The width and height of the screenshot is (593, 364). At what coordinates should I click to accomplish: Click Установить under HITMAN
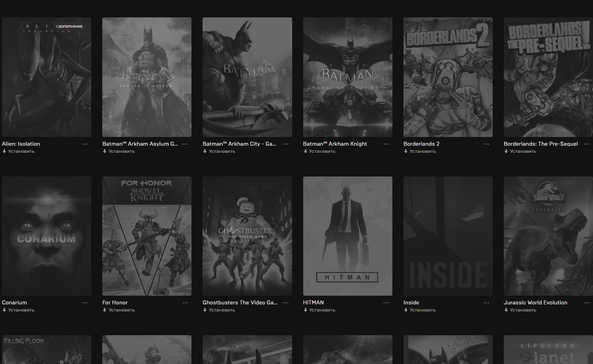(x=319, y=310)
